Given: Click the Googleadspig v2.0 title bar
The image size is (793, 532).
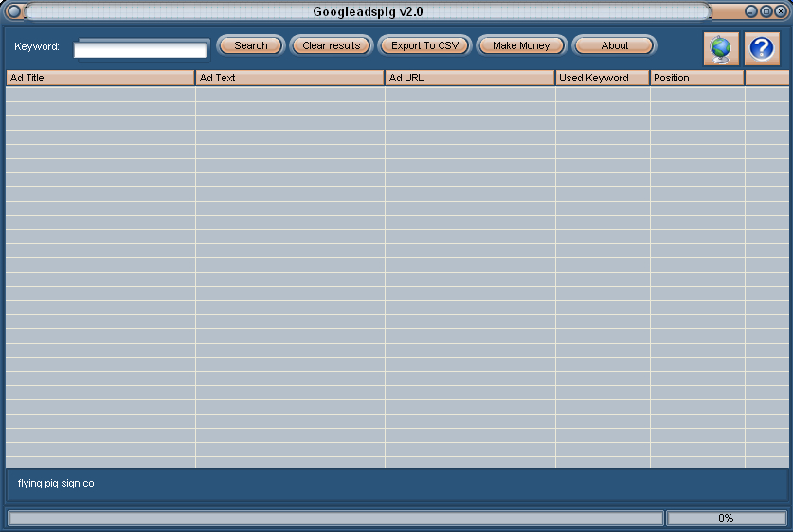Looking at the screenshot, I should [x=368, y=11].
